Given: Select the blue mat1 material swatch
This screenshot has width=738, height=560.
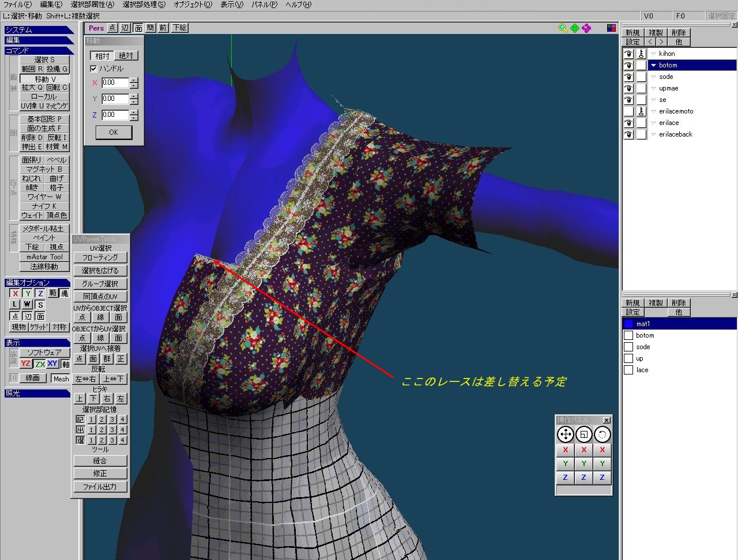Looking at the screenshot, I should click(628, 324).
